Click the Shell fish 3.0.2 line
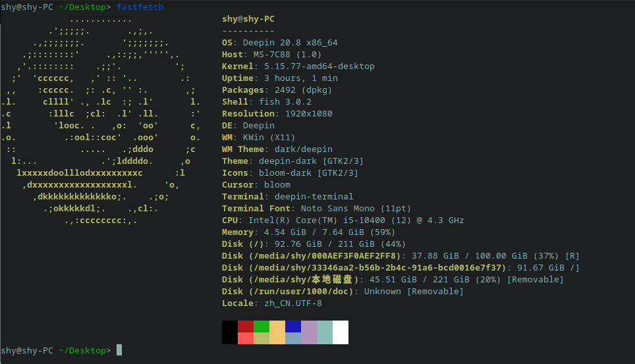635x364 pixels. [266, 102]
